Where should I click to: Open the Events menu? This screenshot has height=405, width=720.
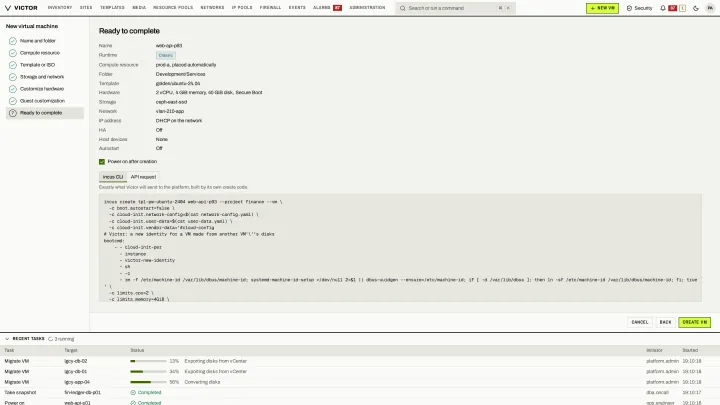(297, 8)
